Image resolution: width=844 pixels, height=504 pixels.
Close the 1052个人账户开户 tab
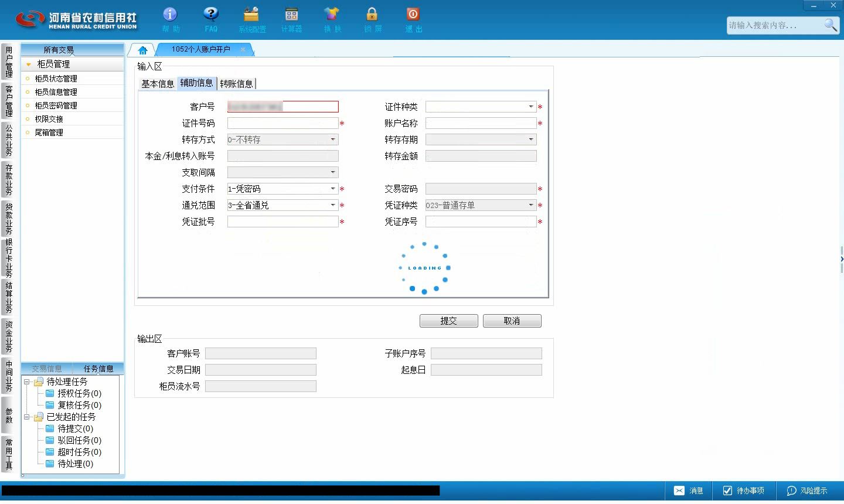pyautogui.click(x=243, y=49)
